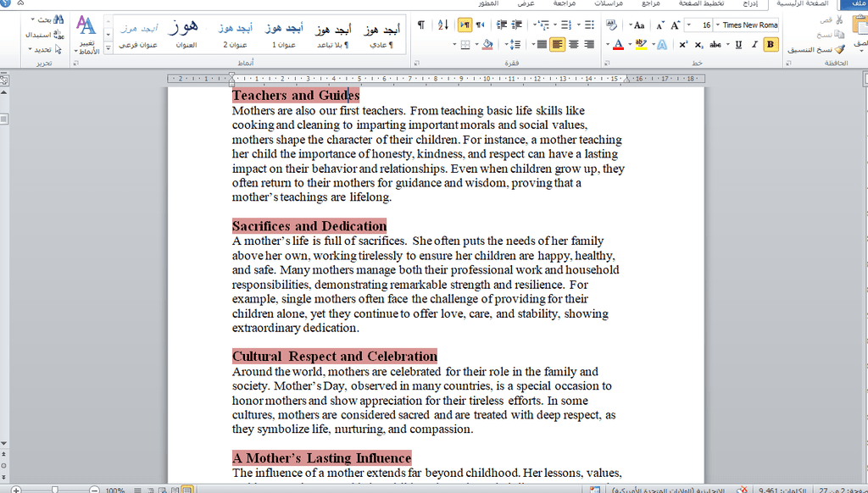
Task: Toggle Underline formatting button
Action: click(x=738, y=44)
